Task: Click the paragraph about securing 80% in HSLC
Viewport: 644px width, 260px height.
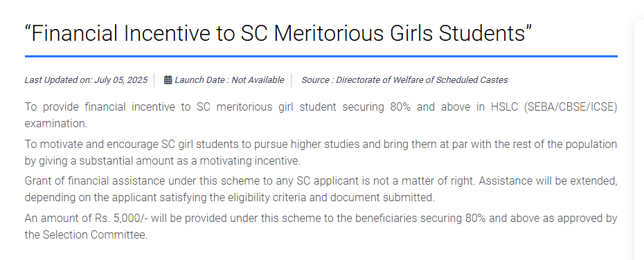Action: tap(321, 115)
